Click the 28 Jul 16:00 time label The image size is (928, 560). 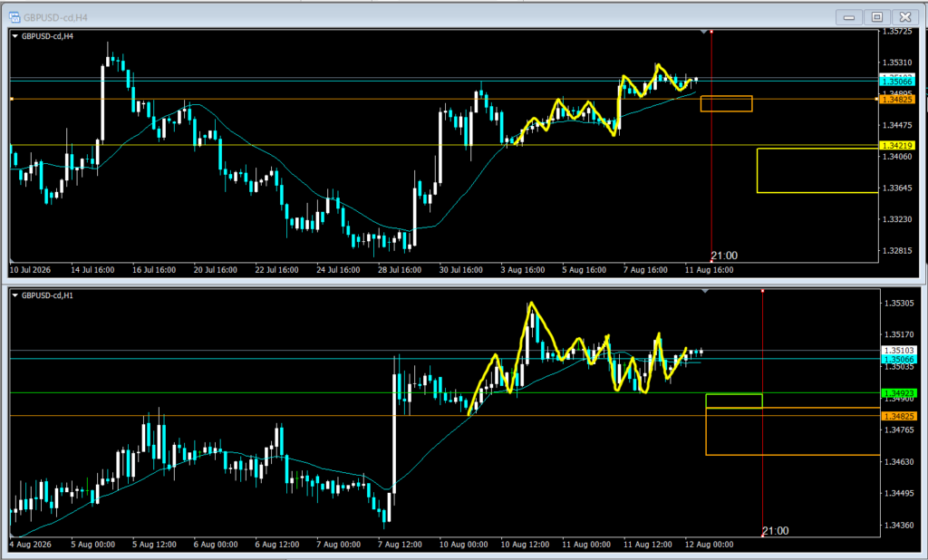tap(400, 270)
